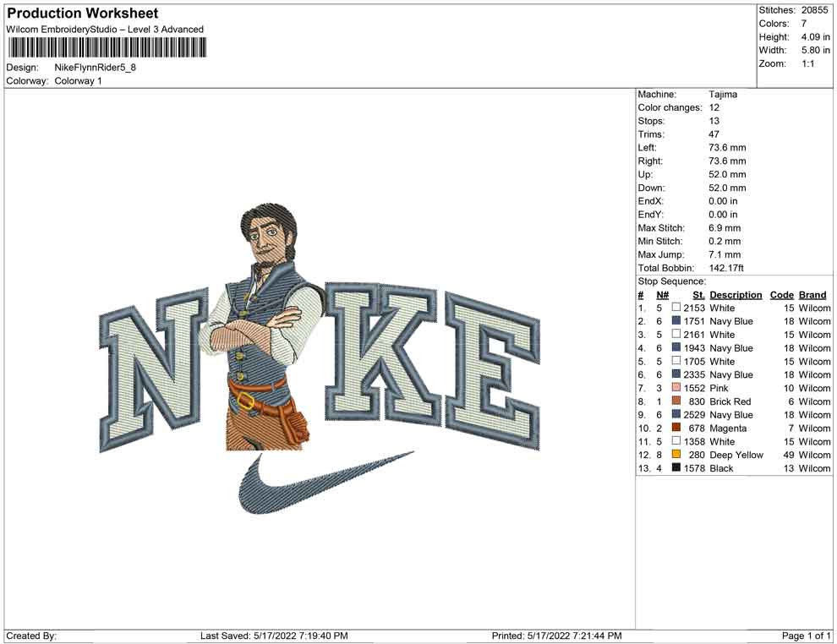Click the Pink swatch in stop 7

676,387
